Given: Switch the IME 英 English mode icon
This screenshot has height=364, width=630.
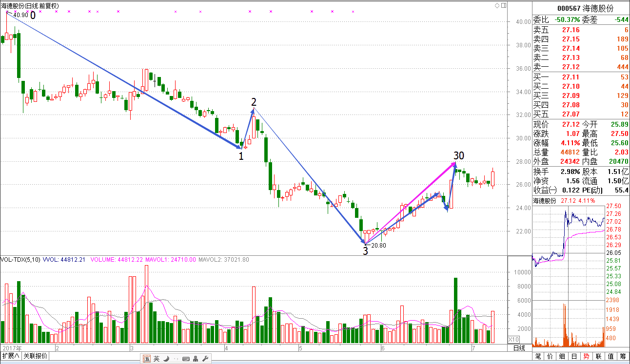Looking at the screenshot, I should [157, 359].
